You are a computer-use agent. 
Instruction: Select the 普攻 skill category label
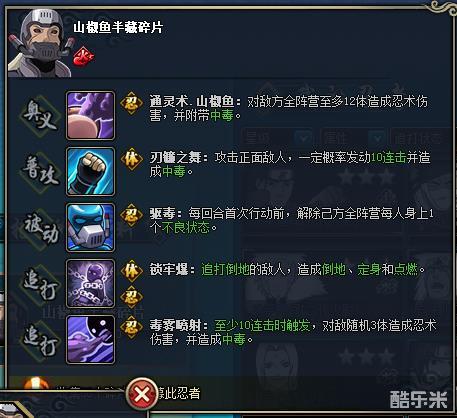pyautogui.click(x=41, y=173)
